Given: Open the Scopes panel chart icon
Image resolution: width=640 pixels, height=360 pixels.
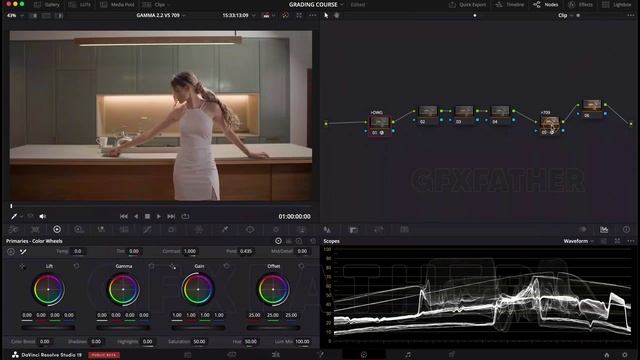Looking at the screenshot, I should click(604, 229).
